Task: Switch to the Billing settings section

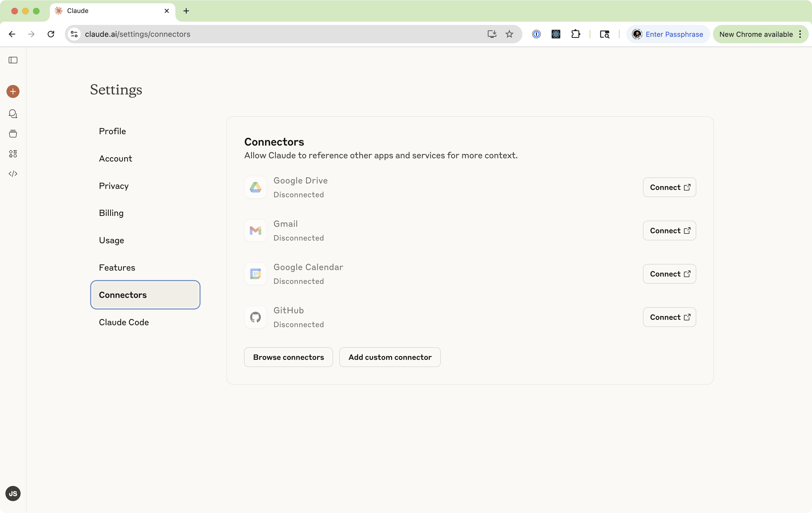Action: click(112, 213)
